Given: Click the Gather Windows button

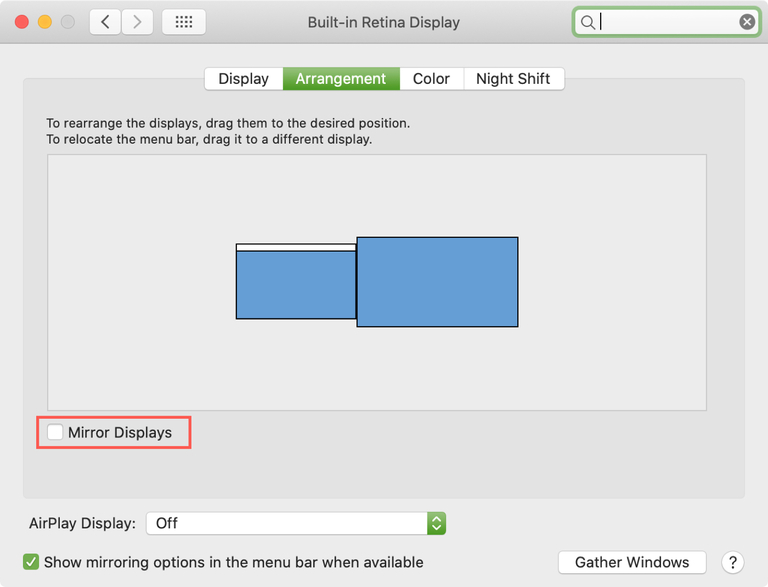Looking at the screenshot, I should coord(632,562).
